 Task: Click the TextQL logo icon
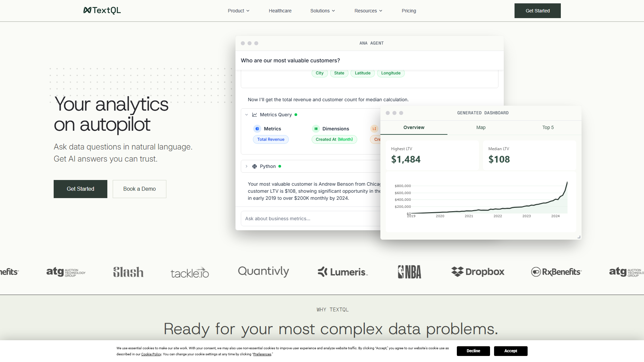[87, 10]
